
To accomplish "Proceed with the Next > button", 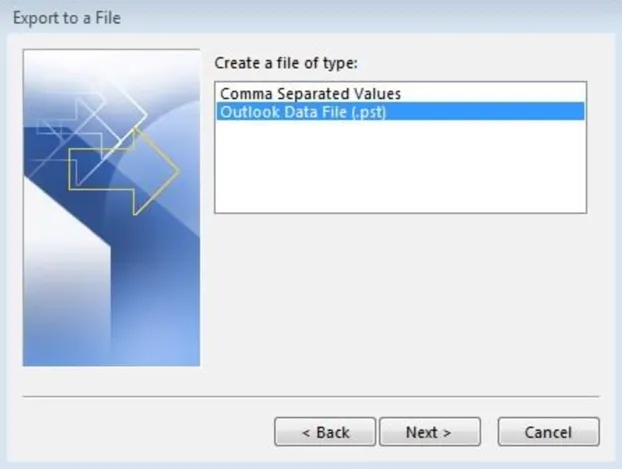I will tap(430, 432).
